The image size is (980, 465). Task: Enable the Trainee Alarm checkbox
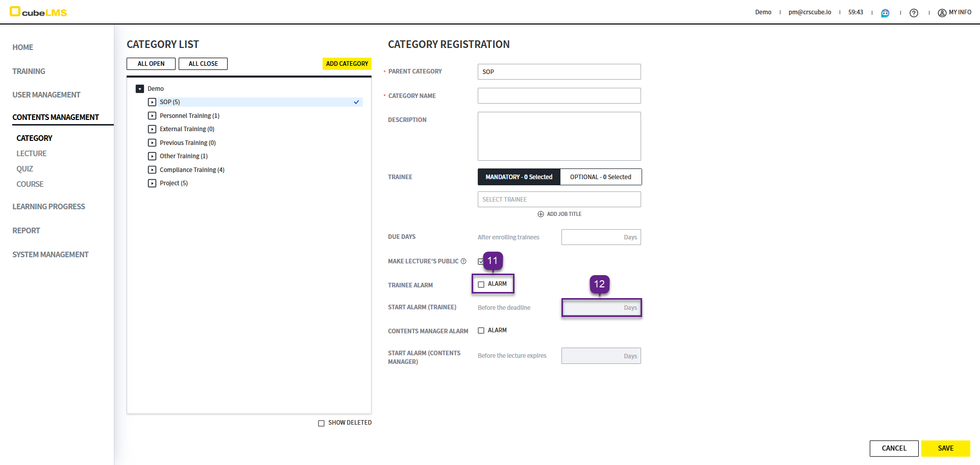[481, 284]
